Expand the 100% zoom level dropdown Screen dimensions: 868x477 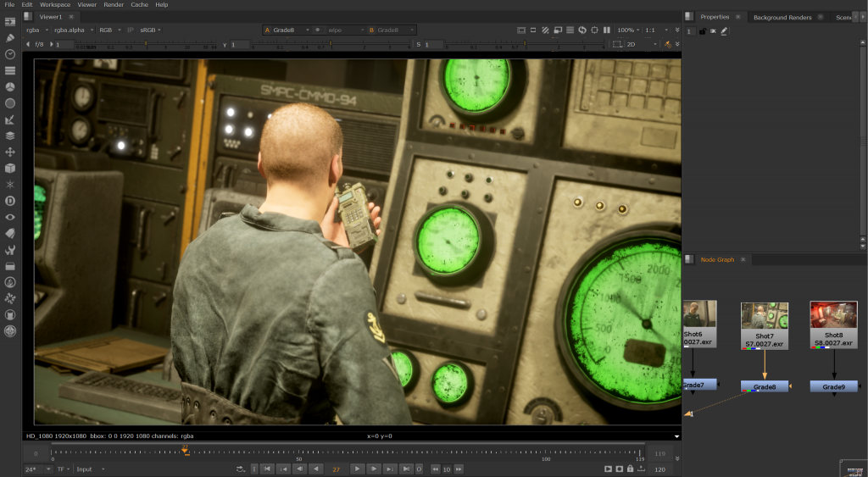coord(628,30)
